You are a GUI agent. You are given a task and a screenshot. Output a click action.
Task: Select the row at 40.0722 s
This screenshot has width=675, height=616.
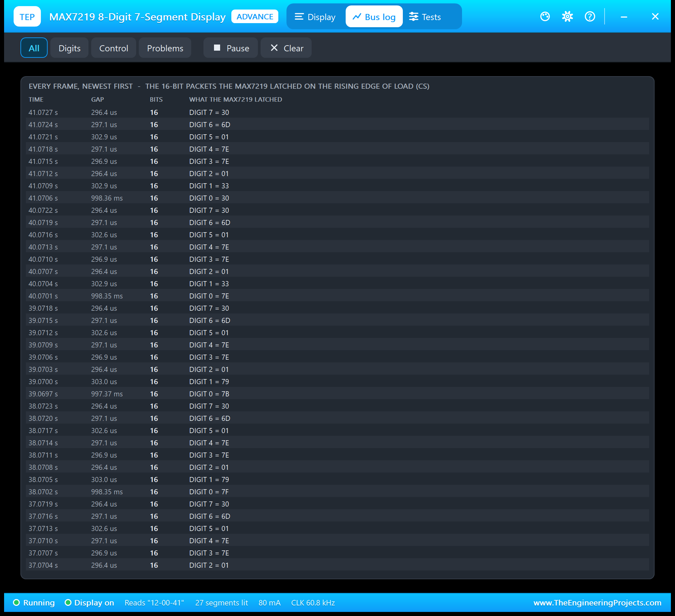(x=337, y=210)
